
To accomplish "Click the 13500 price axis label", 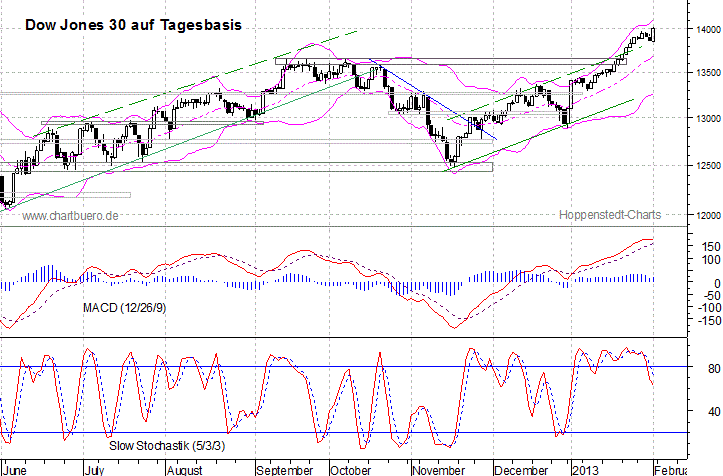I will 709,72.
